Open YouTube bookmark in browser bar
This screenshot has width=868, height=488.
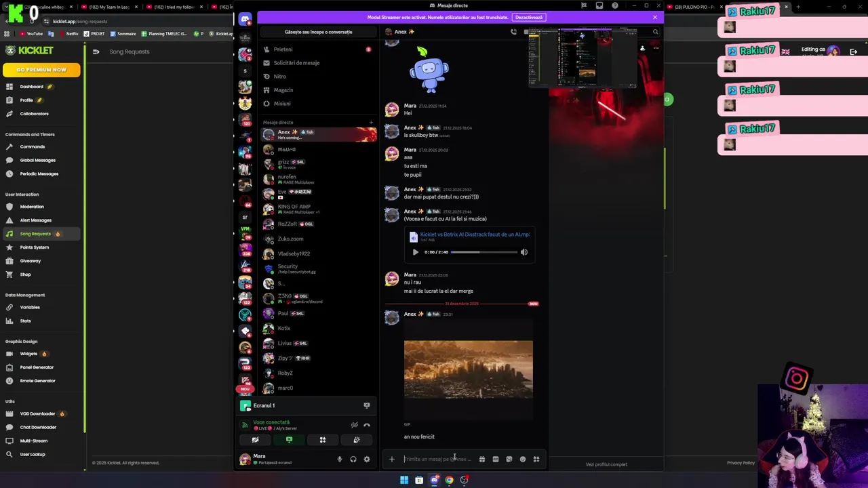pyautogui.click(x=31, y=34)
